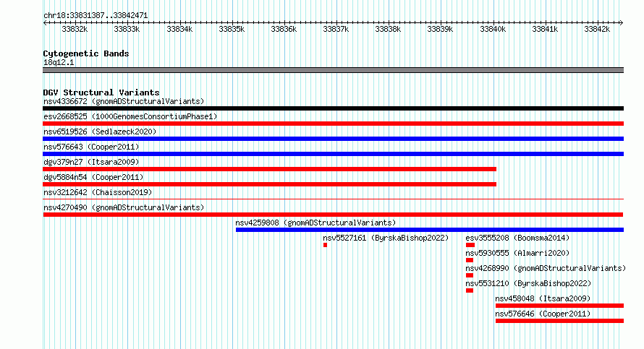Click the red dgv5884n54 variant bar
This screenshot has width=644, height=349.
(269, 184)
